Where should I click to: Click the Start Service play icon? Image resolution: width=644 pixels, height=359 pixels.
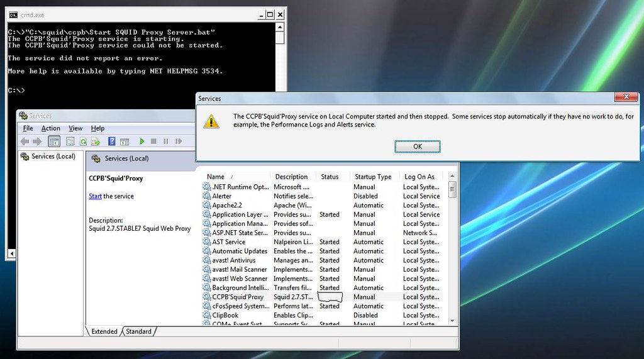click(x=142, y=141)
